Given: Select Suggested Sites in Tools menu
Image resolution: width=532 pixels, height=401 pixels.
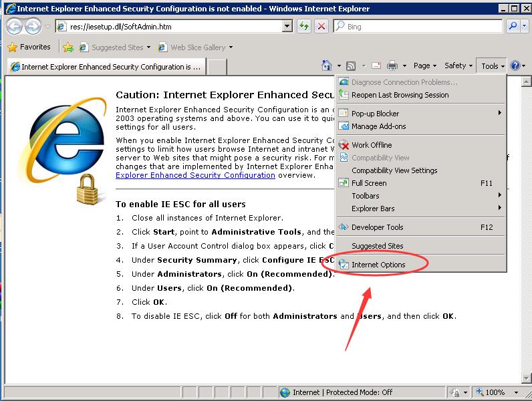Looking at the screenshot, I should (x=420, y=246).
